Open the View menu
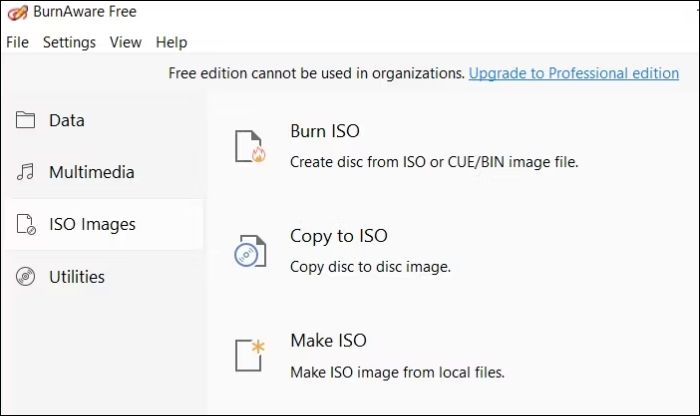Image resolution: width=700 pixels, height=416 pixels. pos(125,42)
